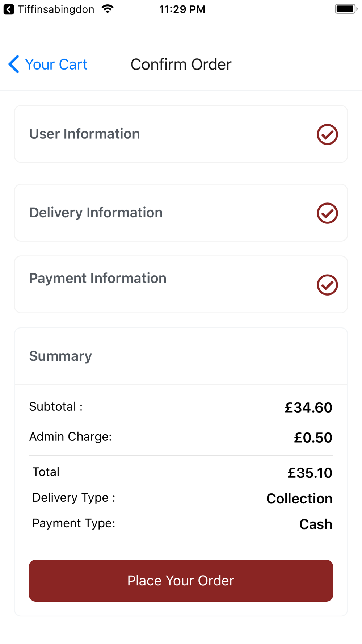This screenshot has height=644, width=362.
Task: Tap the back chevron arrow icon
Action: click(14, 64)
